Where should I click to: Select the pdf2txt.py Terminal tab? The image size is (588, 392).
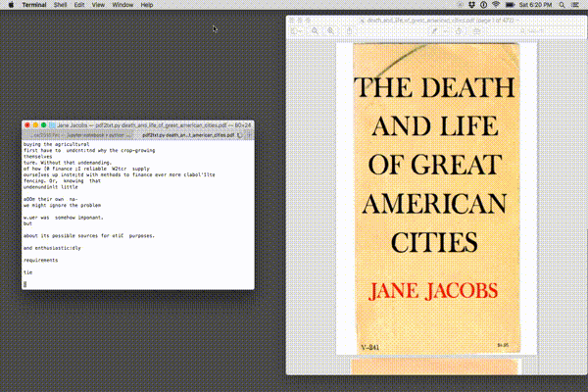(188, 135)
